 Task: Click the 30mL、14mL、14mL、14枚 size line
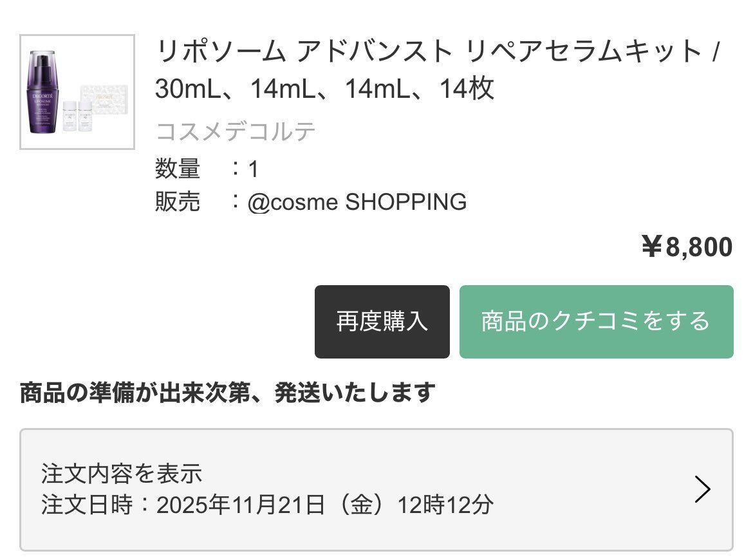tap(324, 88)
